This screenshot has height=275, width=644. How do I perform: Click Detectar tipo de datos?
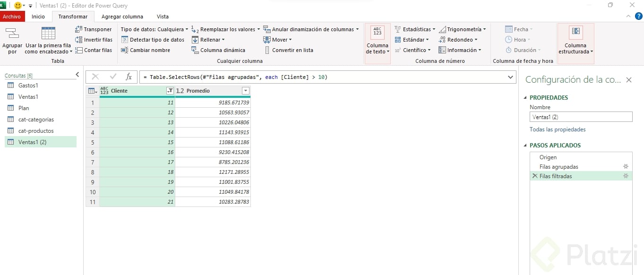tap(153, 40)
